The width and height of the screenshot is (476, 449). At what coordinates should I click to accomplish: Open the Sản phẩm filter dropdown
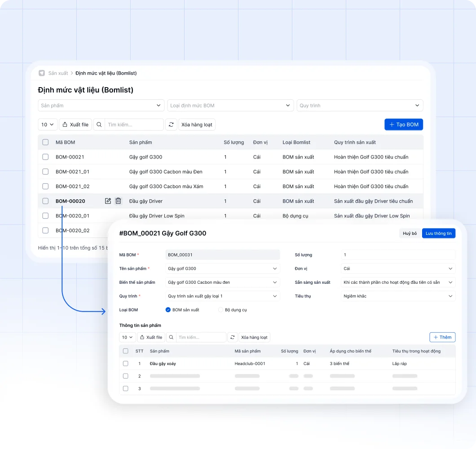point(101,106)
